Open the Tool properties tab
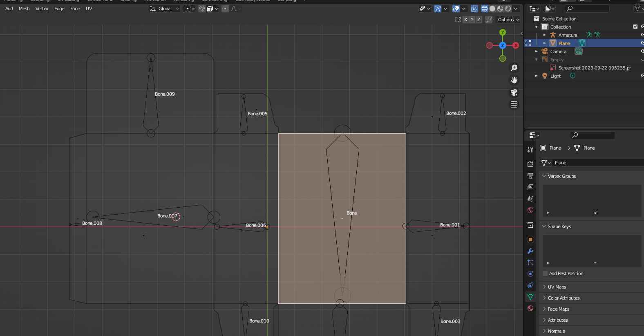 point(530,150)
